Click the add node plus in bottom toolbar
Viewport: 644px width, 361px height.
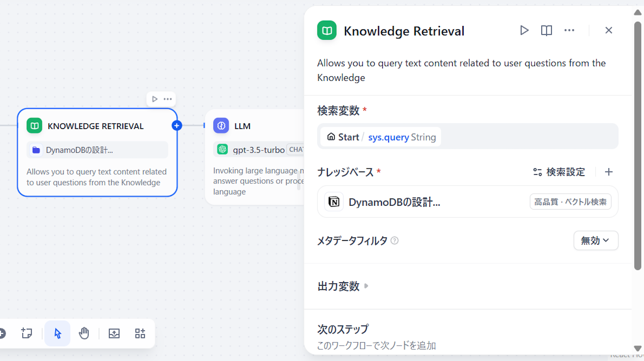[2, 333]
